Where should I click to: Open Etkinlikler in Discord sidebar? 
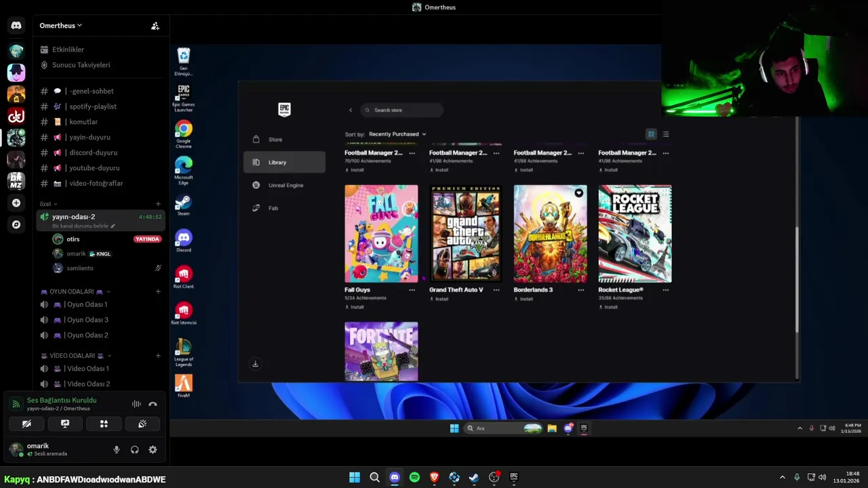pos(100,49)
